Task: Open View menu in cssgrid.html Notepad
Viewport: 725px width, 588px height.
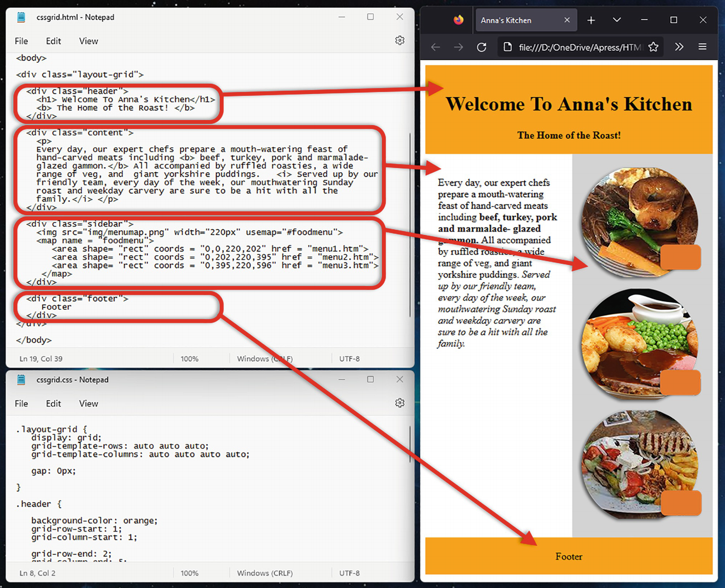Action: point(89,41)
